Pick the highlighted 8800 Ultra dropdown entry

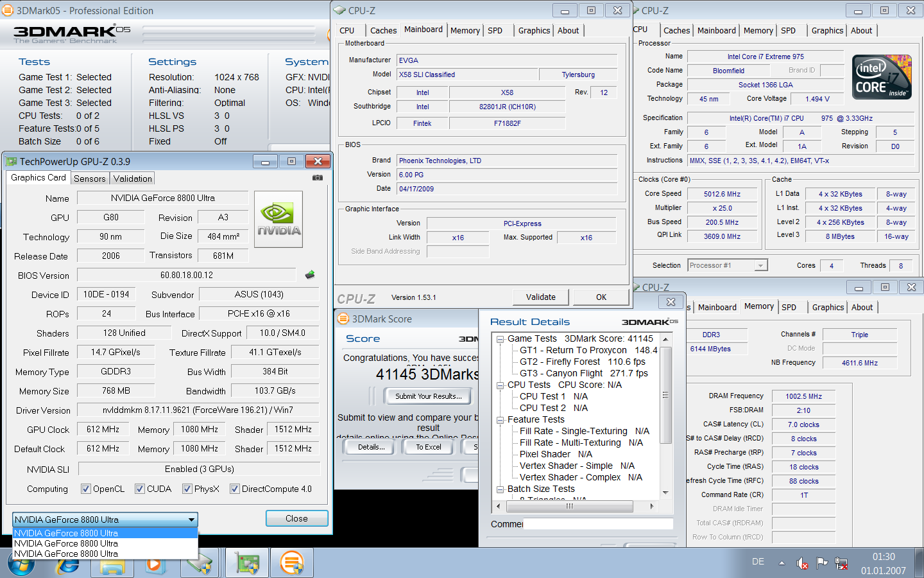coord(105,533)
